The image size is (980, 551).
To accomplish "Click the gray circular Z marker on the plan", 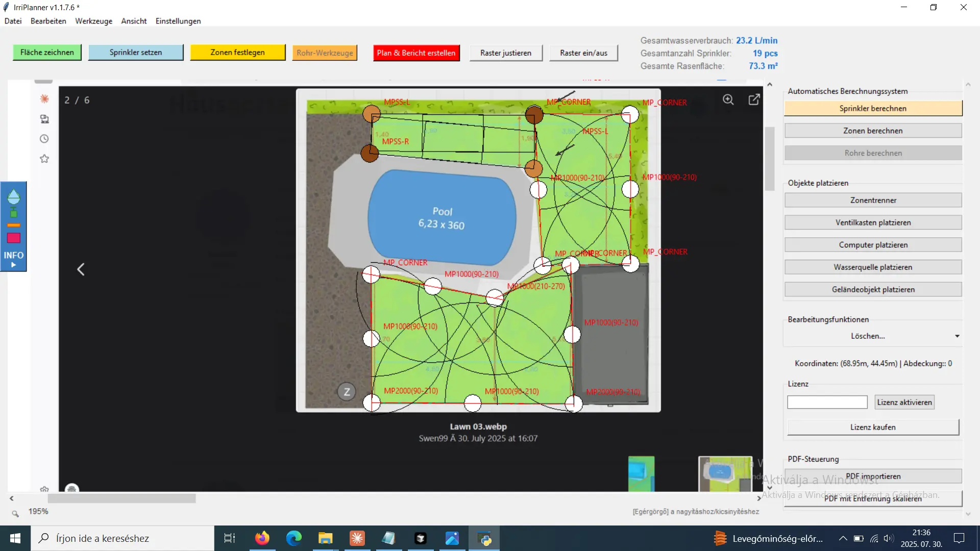I will tap(347, 392).
